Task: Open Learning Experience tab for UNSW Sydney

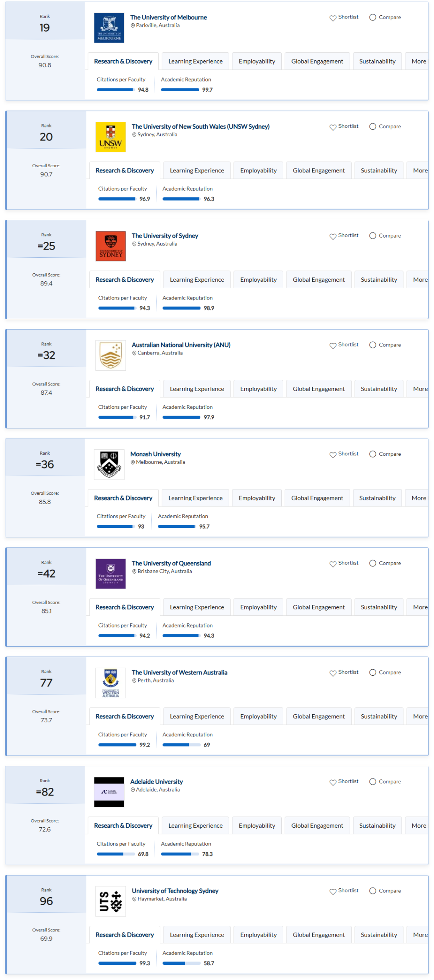Action: pyautogui.click(x=197, y=170)
